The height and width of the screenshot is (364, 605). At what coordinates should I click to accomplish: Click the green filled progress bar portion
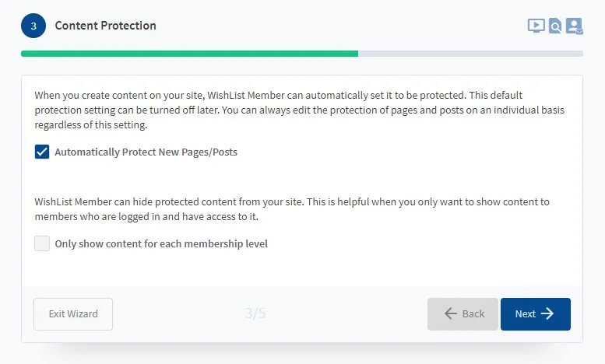(x=189, y=54)
